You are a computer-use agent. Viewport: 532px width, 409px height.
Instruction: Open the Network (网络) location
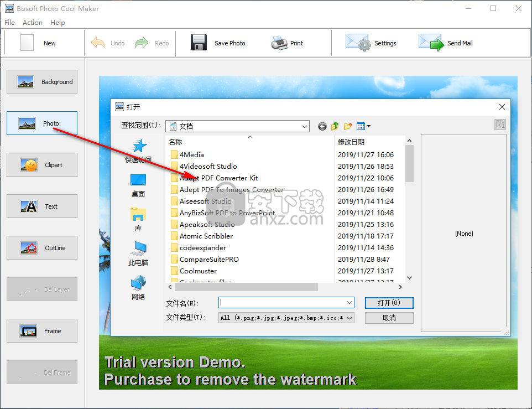138,288
